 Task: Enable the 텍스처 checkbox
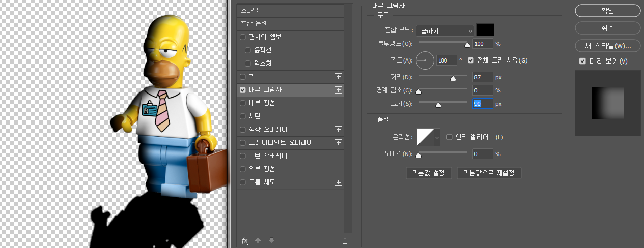click(248, 64)
